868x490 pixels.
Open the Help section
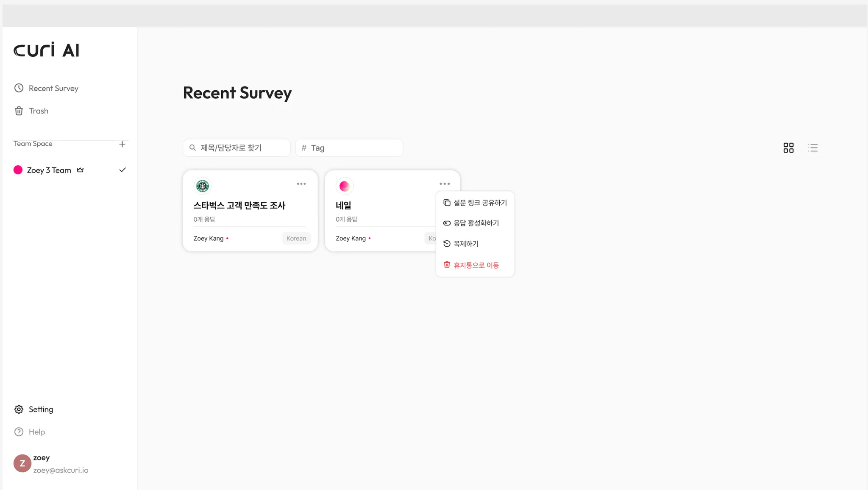pos(36,432)
